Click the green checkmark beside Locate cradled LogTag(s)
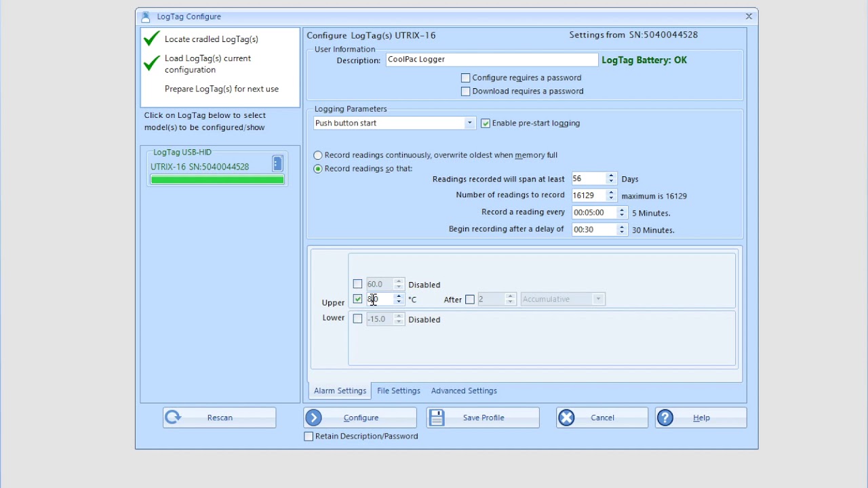This screenshot has height=488, width=868. (152, 39)
